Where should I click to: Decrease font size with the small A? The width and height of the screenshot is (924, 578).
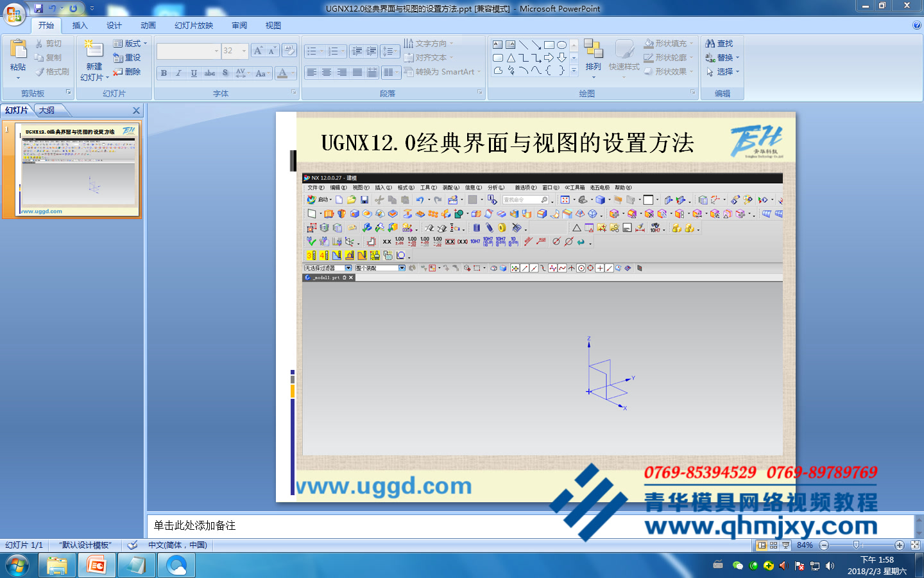click(x=272, y=51)
